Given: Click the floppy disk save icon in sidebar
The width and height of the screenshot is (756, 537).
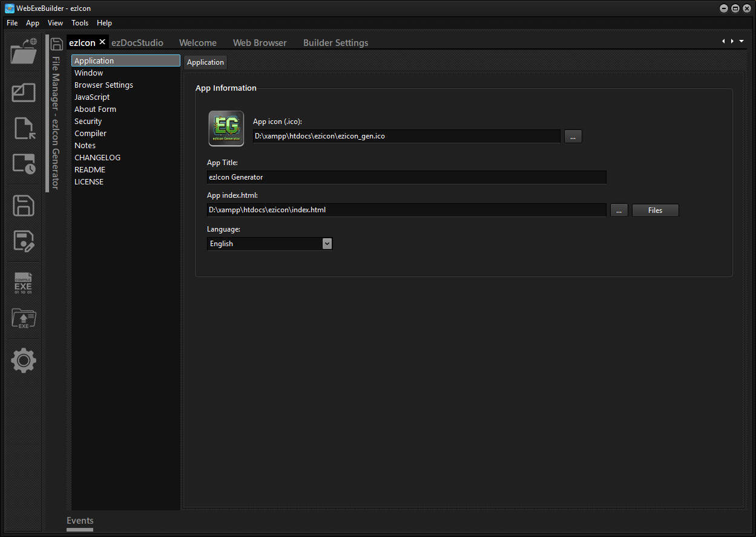Looking at the screenshot, I should pyautogui.click(x=24, y=206).
